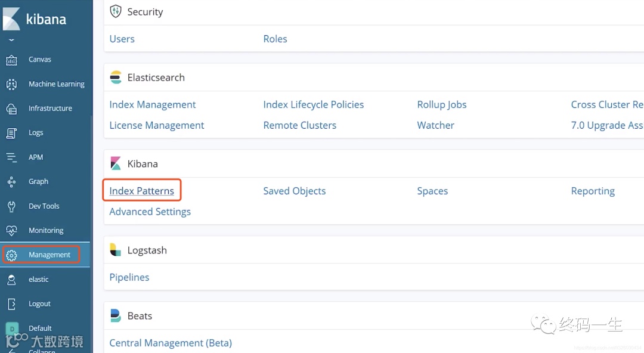Click the Logstash section logo

pyautogui.click(x=116, y=250)
